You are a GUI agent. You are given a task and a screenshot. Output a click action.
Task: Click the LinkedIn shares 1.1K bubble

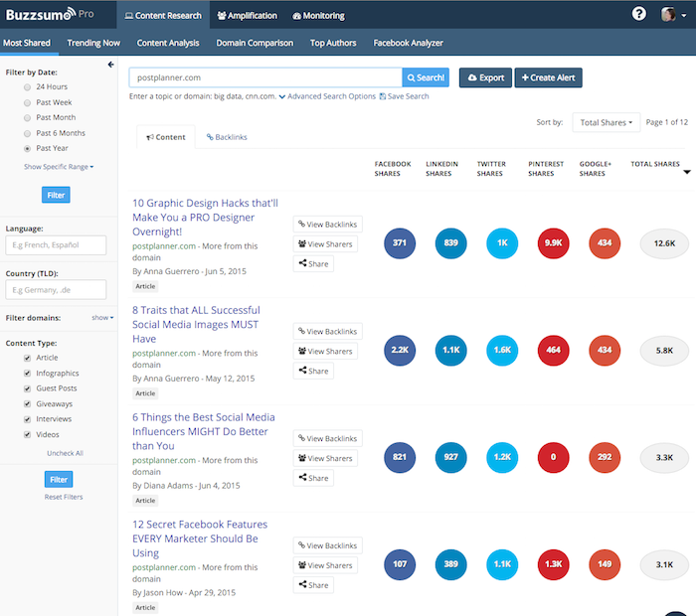click(x=450, y=351)
